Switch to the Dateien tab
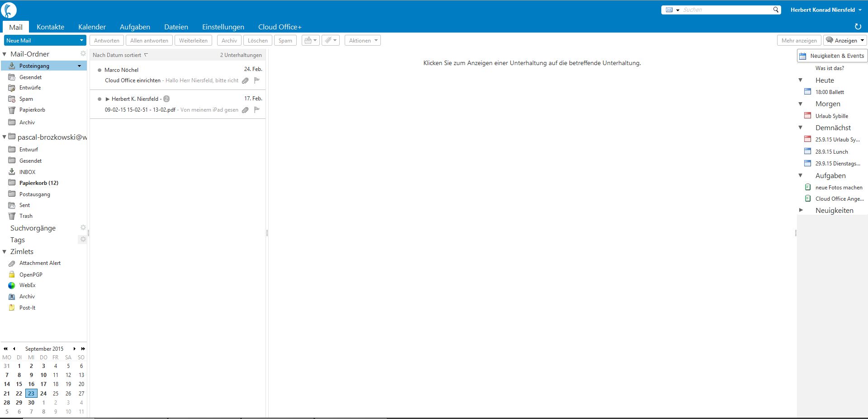This screenshot has width=868, height=419. click(176, 27)
